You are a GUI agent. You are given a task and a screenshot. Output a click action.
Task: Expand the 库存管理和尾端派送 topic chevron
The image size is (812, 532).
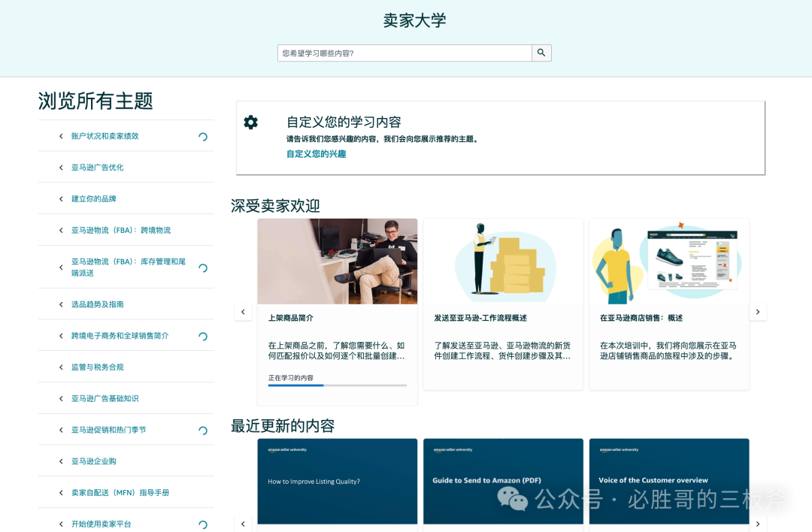[x=61, y=267]
